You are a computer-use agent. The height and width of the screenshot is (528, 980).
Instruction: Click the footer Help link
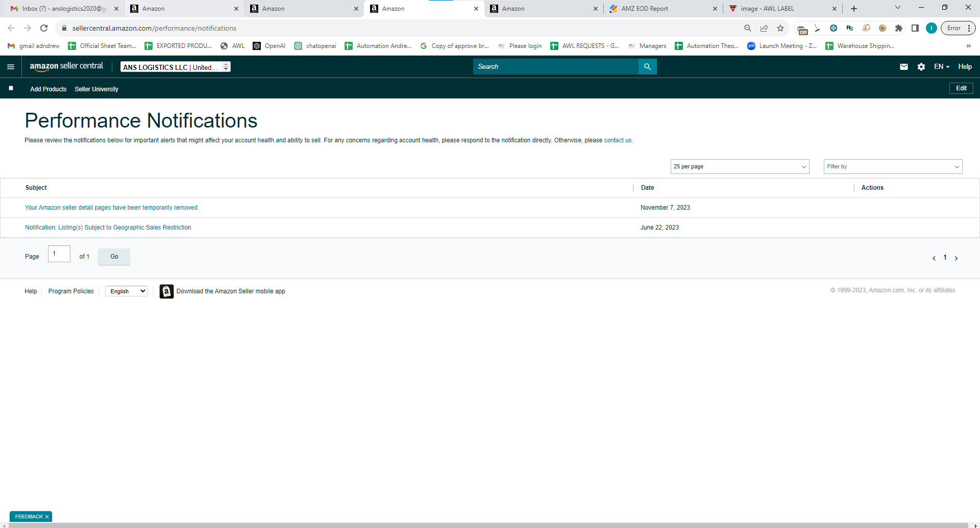coord(31,291)
